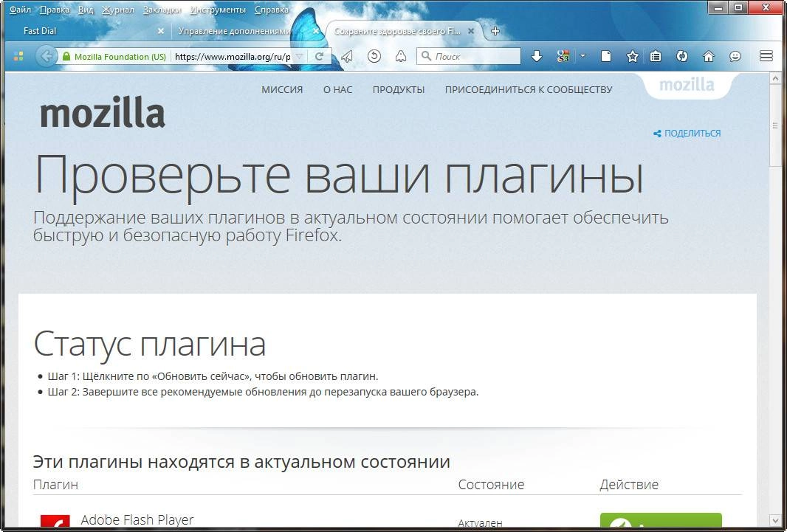Click the mozilla tab in page corner

687,86
